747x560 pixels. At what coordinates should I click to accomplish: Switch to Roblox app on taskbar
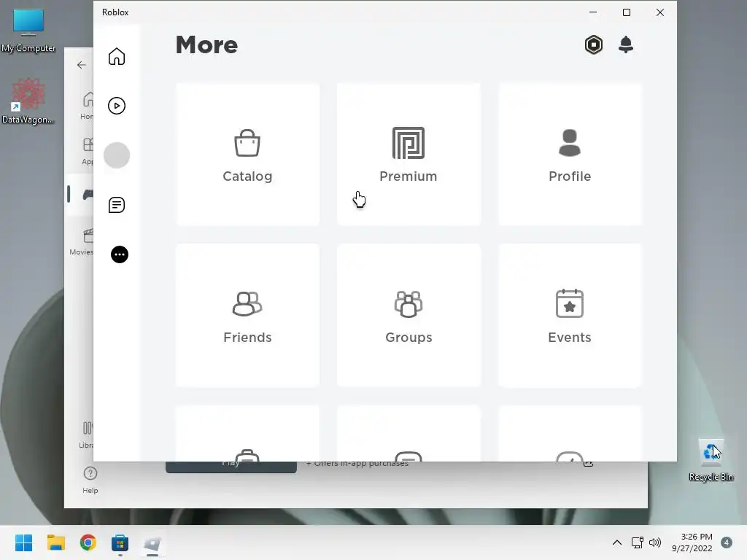point(152,542)
